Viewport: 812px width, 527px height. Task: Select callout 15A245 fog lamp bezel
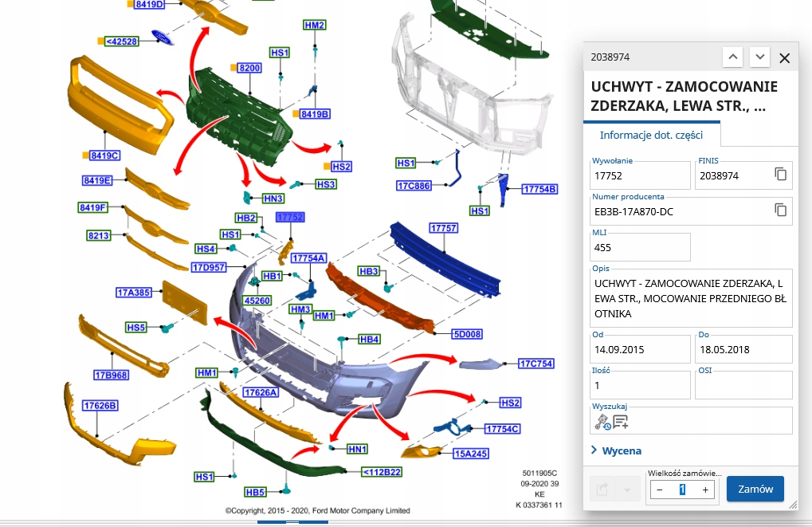471,454
